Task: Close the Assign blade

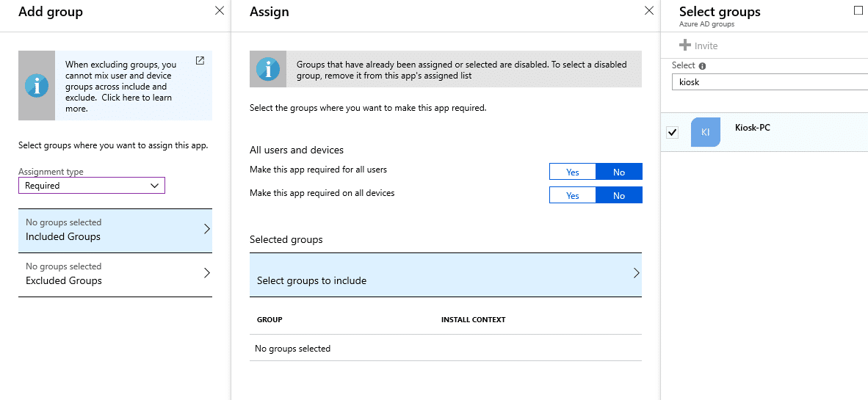Action: (x=649, y=10)
